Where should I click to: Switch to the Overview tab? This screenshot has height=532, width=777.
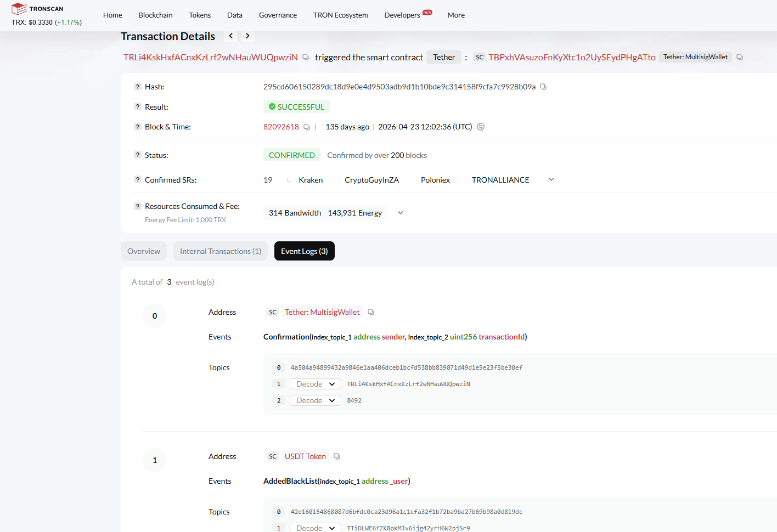pos(144,251)
